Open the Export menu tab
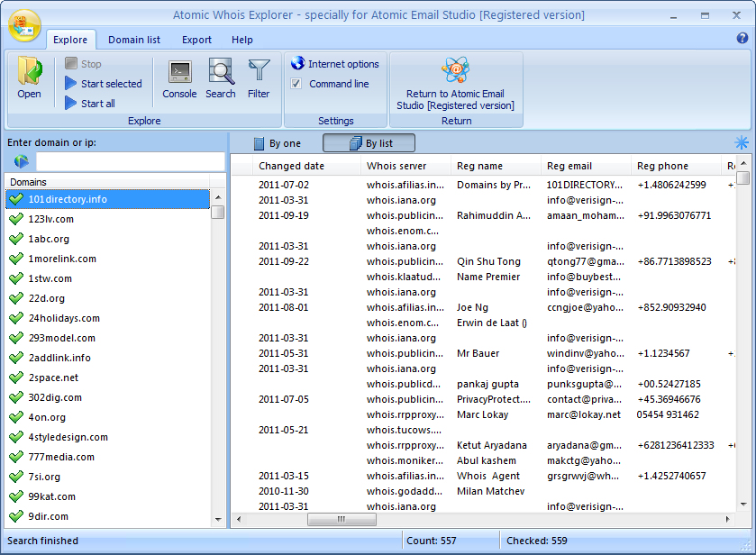 coord(195,40)
